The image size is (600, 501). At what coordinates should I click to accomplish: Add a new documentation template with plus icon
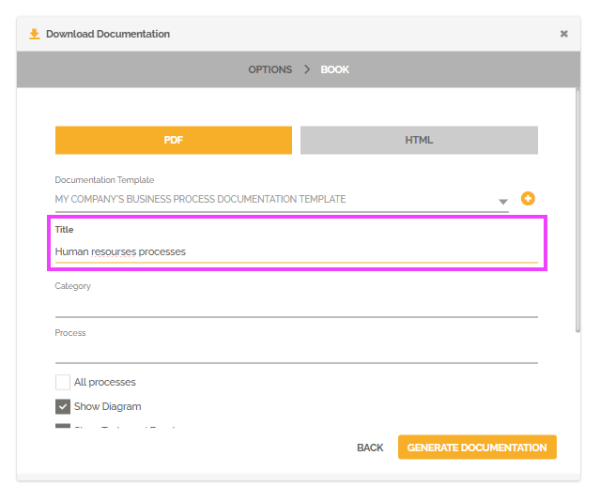[528, 199]
